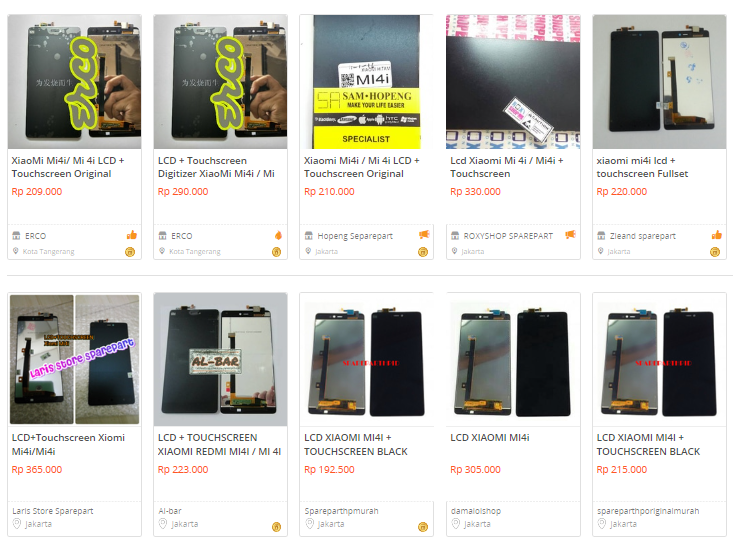This screenshot has height=549, width=733.
Task: Open the Laris store sparepart product image
Action: click(74, 359)
